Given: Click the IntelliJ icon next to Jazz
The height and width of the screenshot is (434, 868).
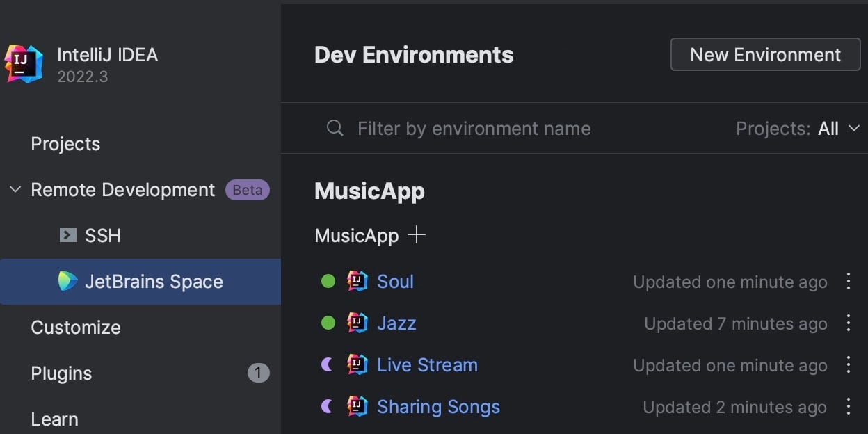Looking at the screenshot, I should [x=357, y=323].
